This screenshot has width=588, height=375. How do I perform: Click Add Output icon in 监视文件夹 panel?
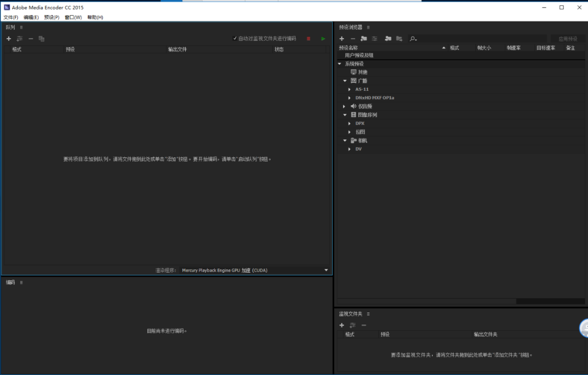(x=352, y=325)
